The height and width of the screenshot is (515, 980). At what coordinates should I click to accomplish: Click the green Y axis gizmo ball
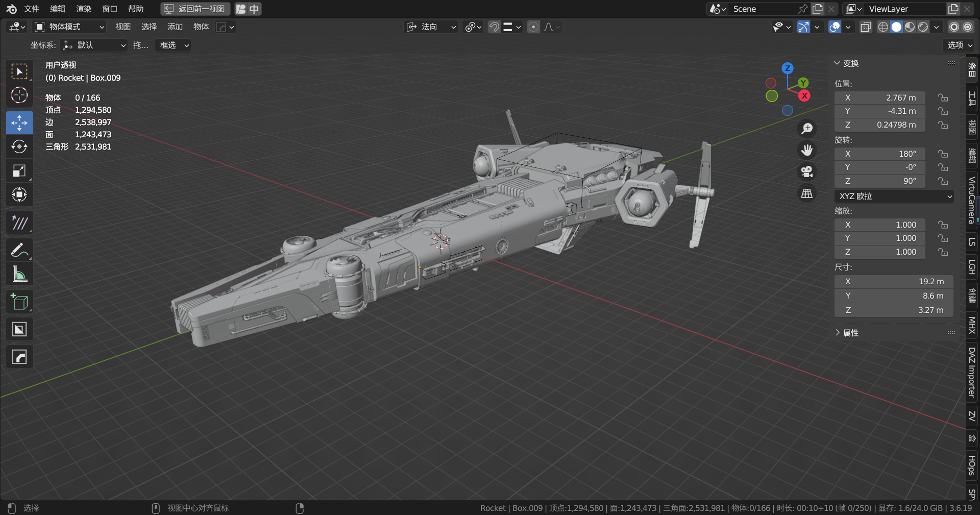[803, 83]
